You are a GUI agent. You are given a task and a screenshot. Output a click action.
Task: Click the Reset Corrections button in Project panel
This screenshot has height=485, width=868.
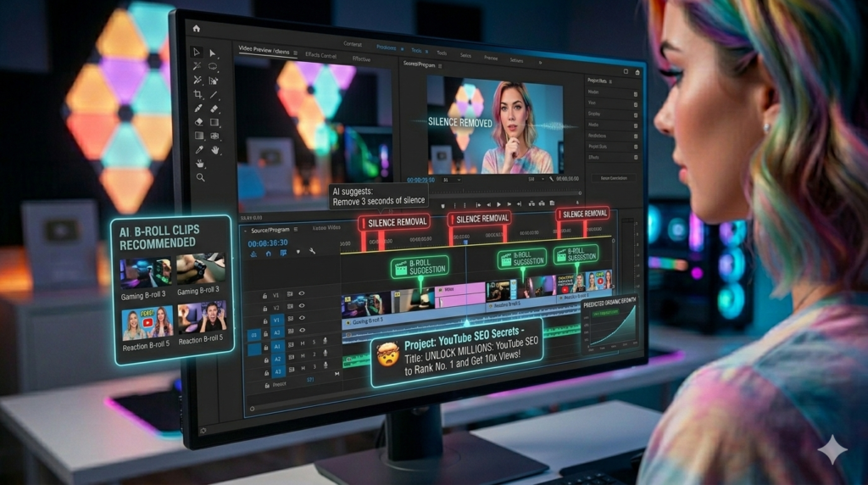pos(614,178)
